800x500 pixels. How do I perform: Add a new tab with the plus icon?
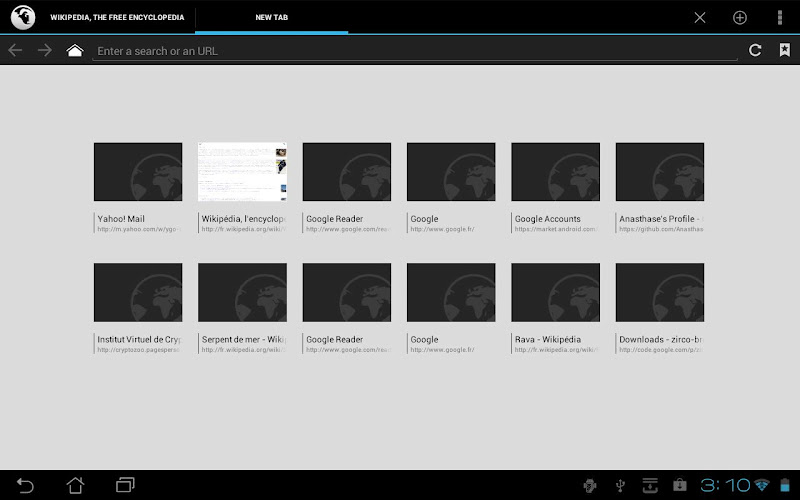pyautogui.click(x=740, y=17)
